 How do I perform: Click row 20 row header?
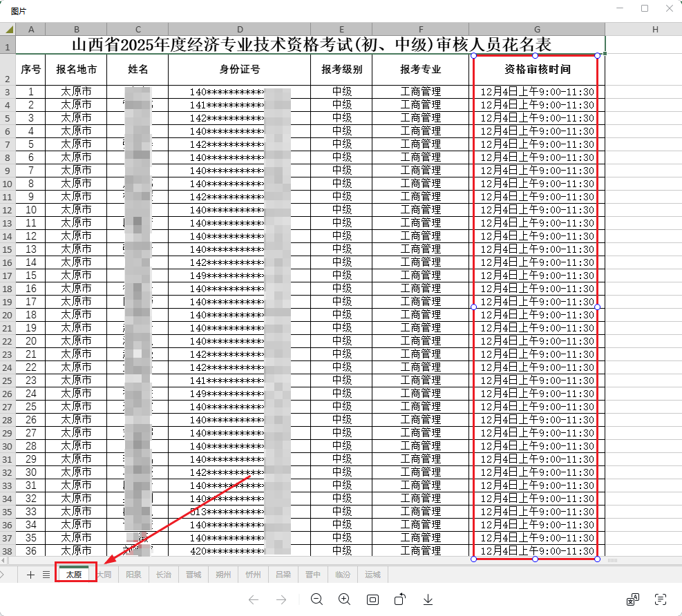[x=7, y=315]
